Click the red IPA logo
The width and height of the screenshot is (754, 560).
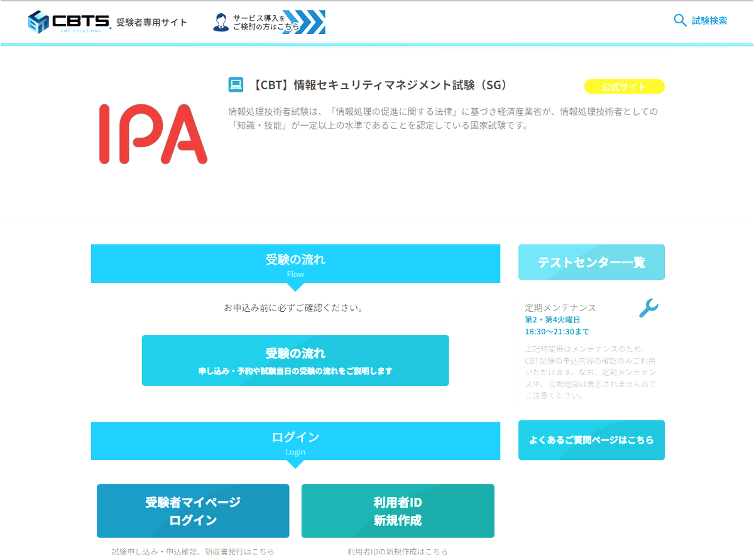coord(153,135)
